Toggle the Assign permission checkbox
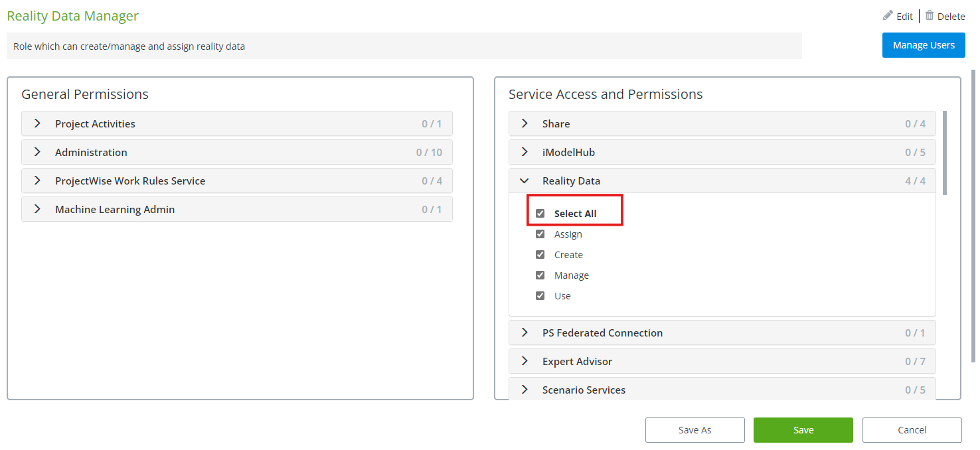 tap(540, 234)
